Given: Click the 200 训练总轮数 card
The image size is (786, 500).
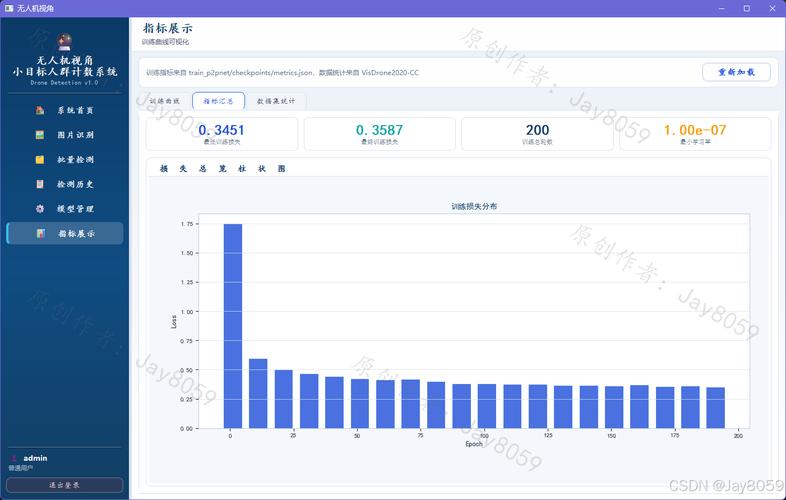Looking at the screenshot, I should point(537,134).
